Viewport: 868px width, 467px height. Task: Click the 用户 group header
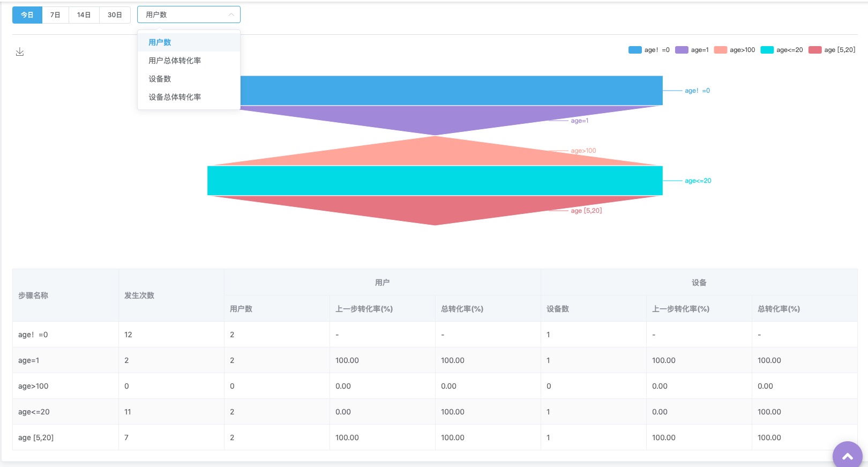[x=382, y=283]
